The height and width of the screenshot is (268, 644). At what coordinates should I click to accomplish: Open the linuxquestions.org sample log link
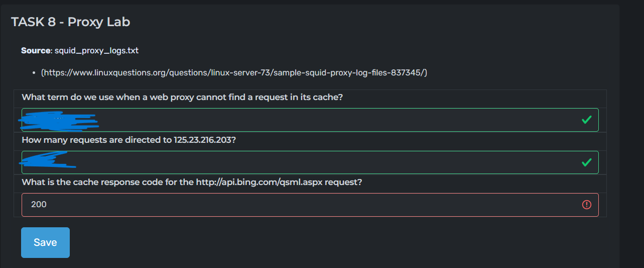click(x=234, y=73)
